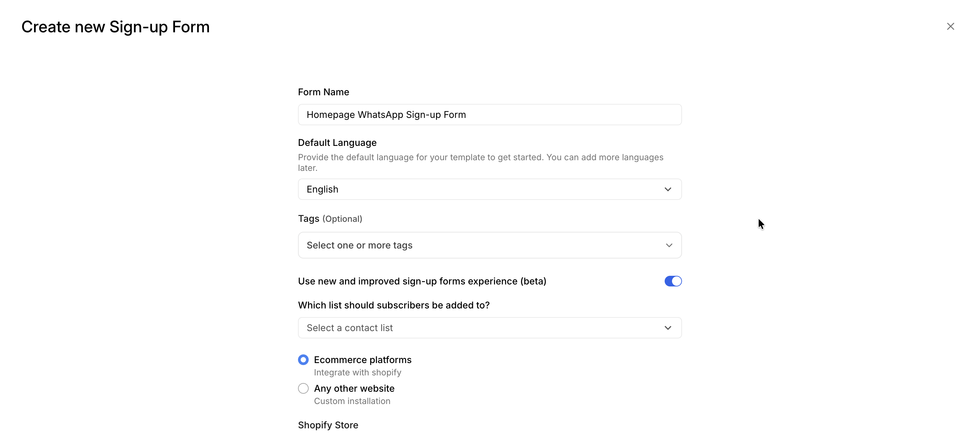The height and width of the screenshot is (437, 980).
Task: Click the 'Integrate with shopify' description text
Action: pyautogui.click(x=357, y=372)
